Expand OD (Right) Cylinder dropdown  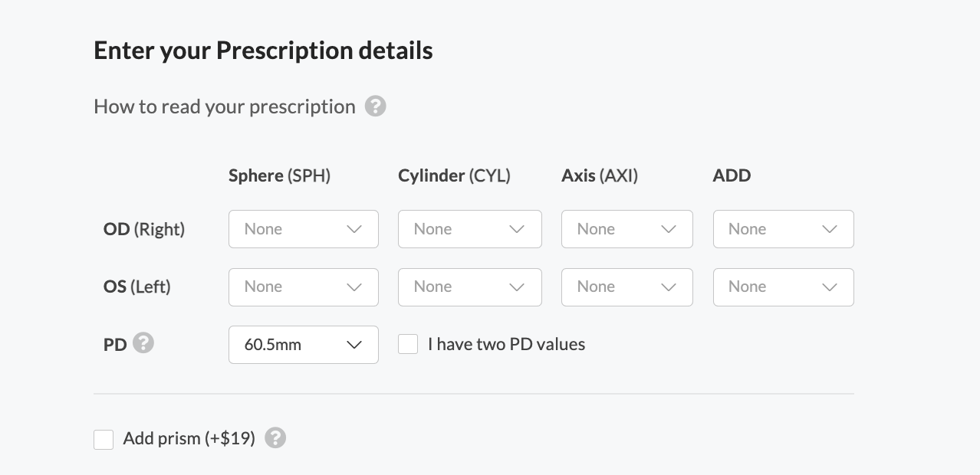click(x=469, y=229)
